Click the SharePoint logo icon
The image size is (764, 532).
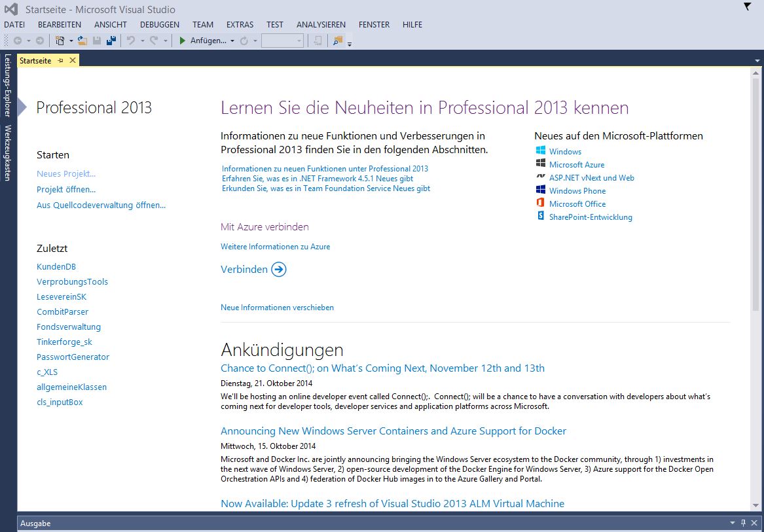(540, 216)
